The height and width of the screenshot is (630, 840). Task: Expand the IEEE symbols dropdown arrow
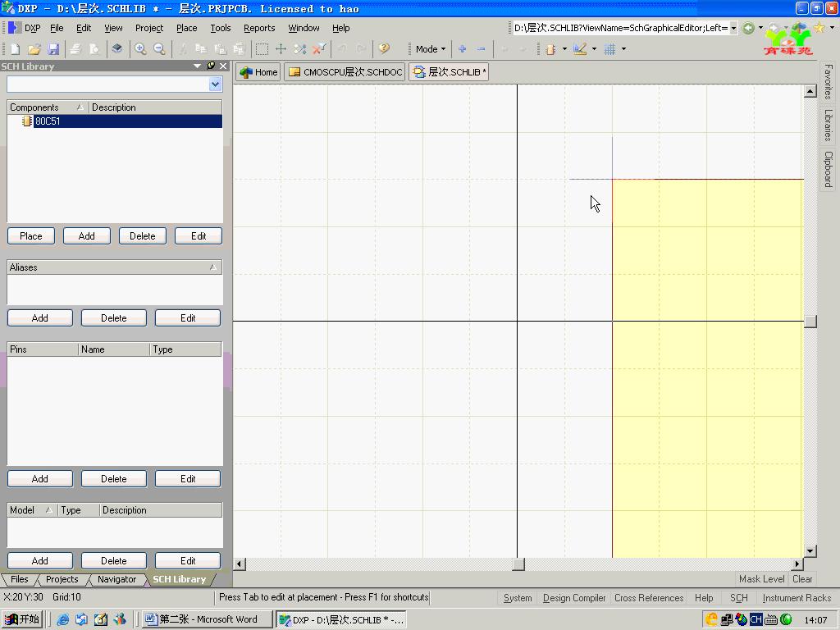(x=564, y=49)
